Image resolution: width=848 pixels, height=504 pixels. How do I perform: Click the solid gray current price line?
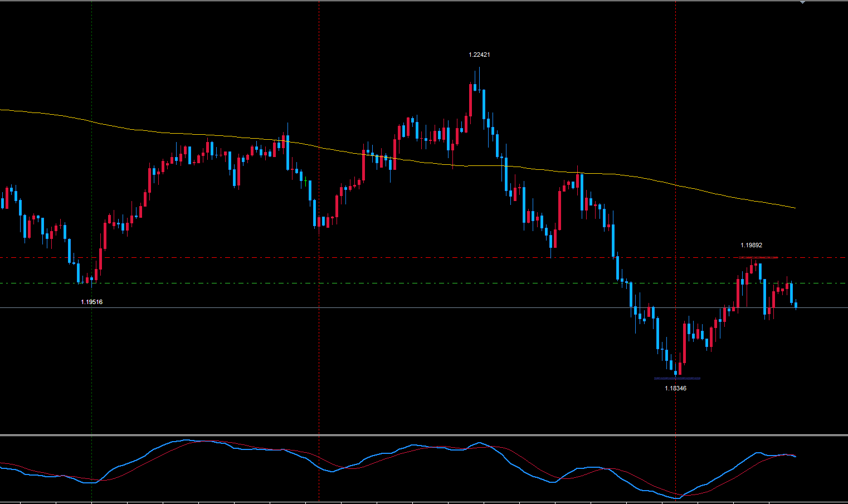click(390, 307)
